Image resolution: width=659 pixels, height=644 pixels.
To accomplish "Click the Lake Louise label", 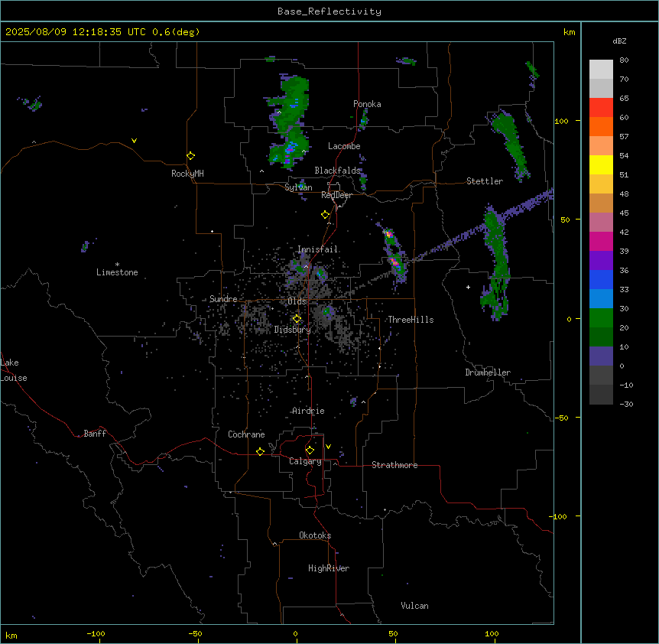I will [14, 370].
